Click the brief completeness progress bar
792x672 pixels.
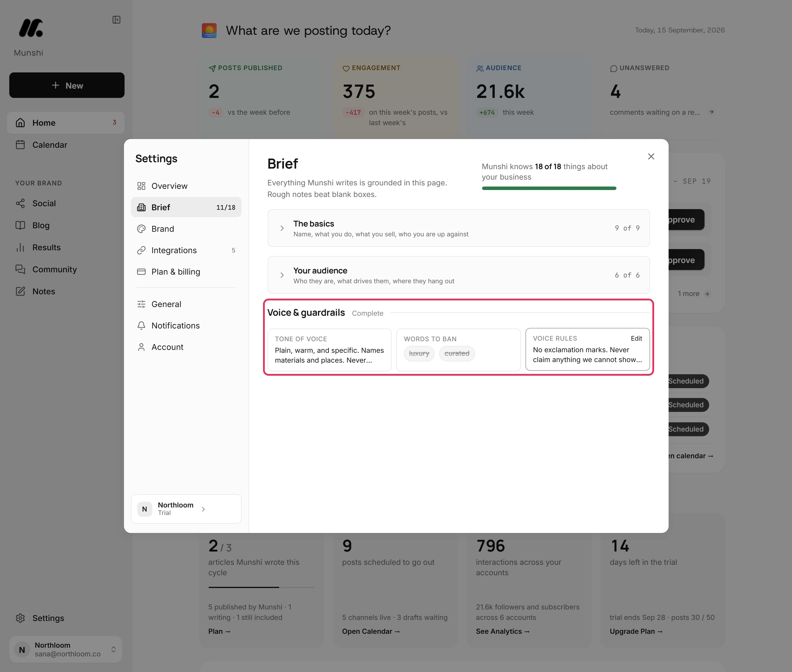(549, 188)
